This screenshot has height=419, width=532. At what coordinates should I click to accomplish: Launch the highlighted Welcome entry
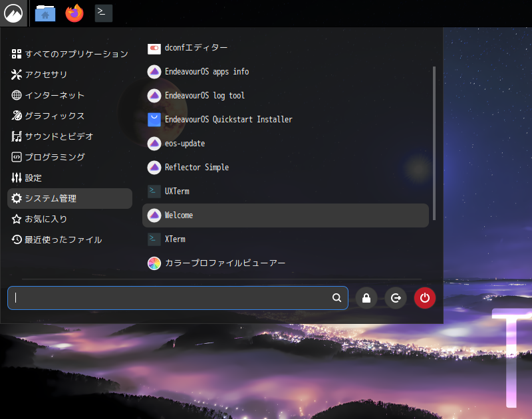(286, 215)
